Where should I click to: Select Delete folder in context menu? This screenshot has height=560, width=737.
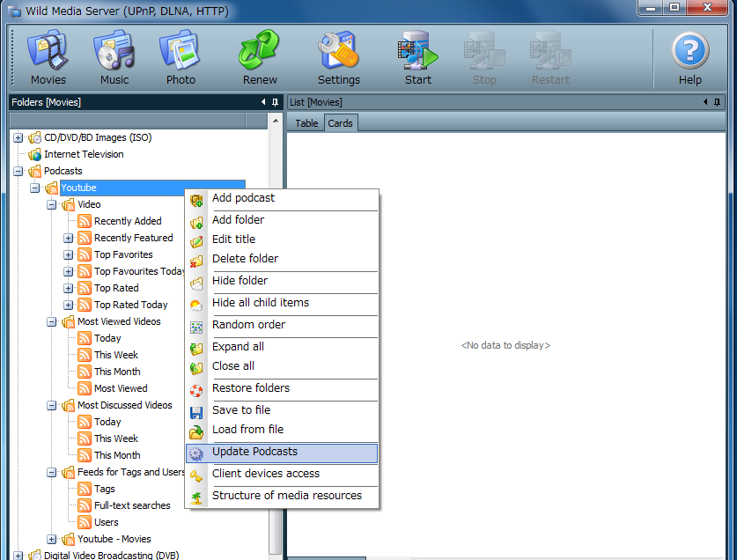(x=282, y=259)
